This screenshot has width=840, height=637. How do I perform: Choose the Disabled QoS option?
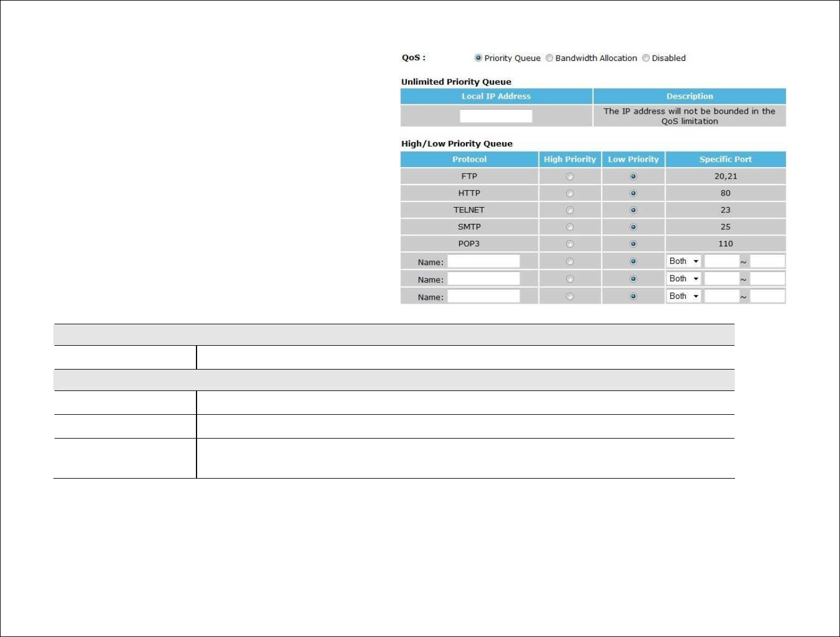[646, 58]
